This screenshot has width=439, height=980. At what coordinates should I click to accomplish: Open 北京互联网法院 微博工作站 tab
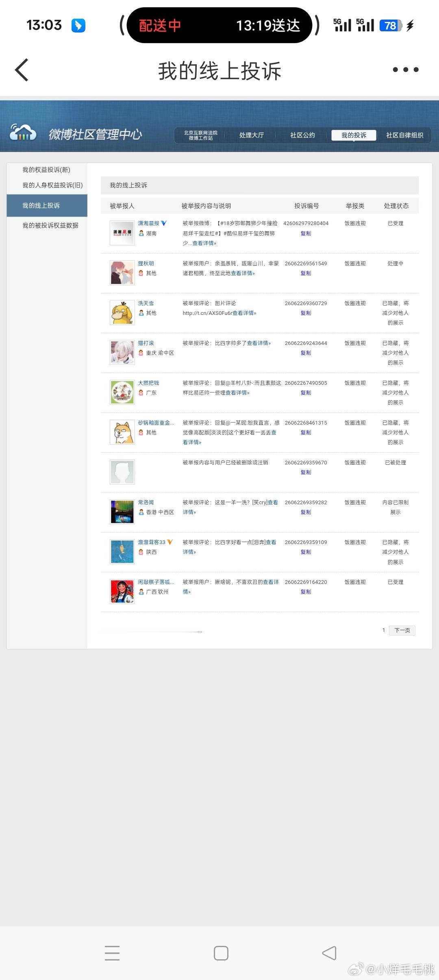click(201, 135)
